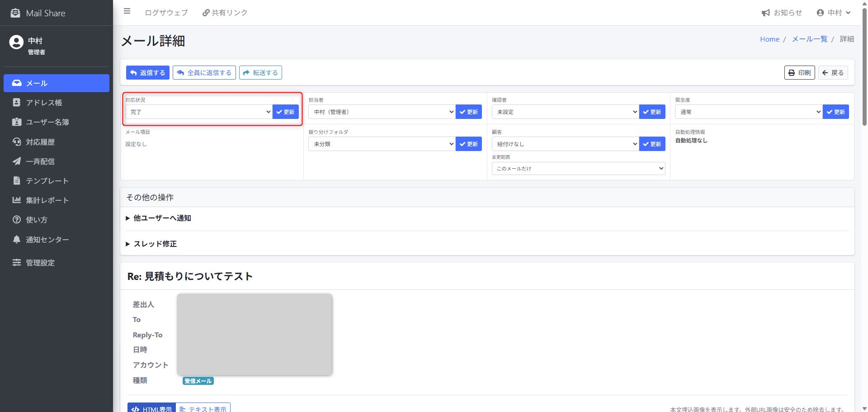Click the mail subject Re: 見積もりについてテスト

pyautogui.click(x=190, y=276)
